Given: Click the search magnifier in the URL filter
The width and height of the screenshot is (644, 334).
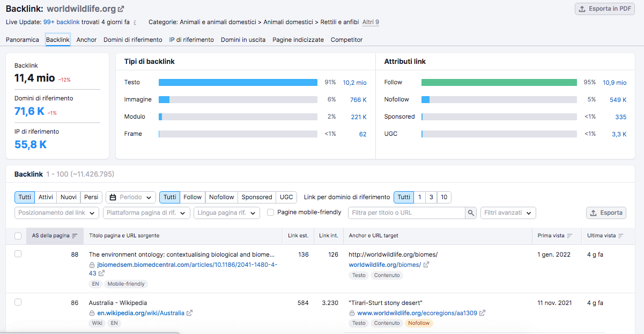Looking at the screenshot, I should [471, 213].
